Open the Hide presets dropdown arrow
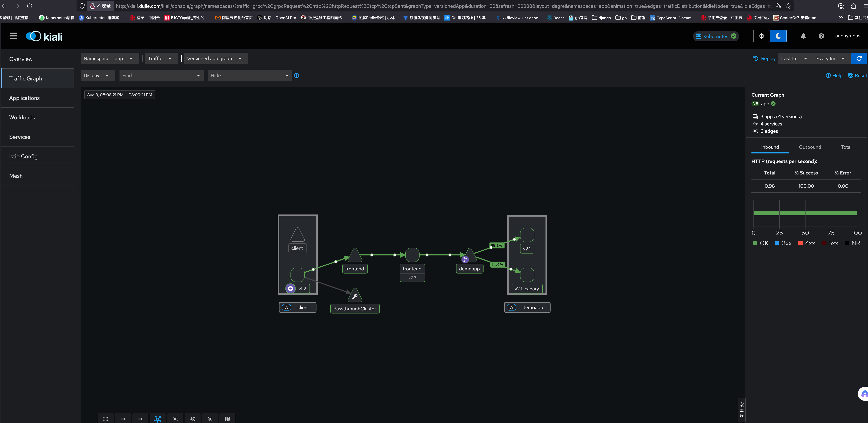This screenshot has height=423, width=868. pos(287,75)
